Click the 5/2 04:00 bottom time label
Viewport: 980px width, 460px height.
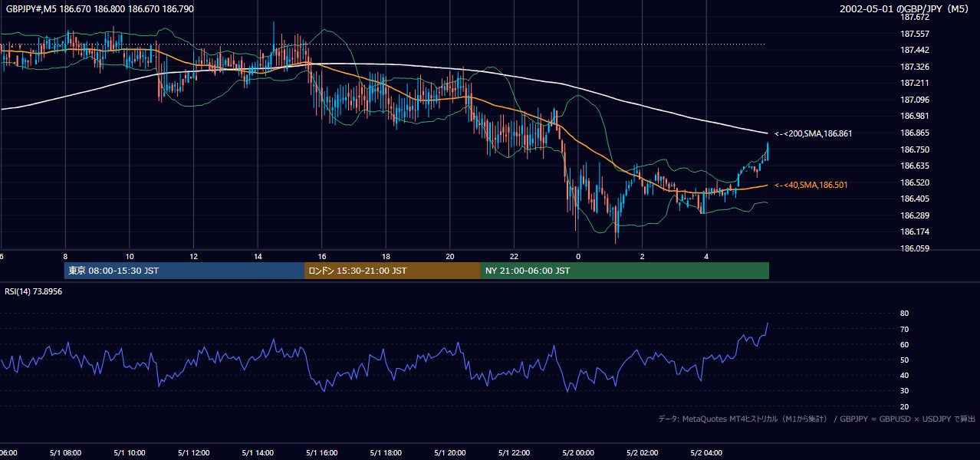tap(707, 453)
